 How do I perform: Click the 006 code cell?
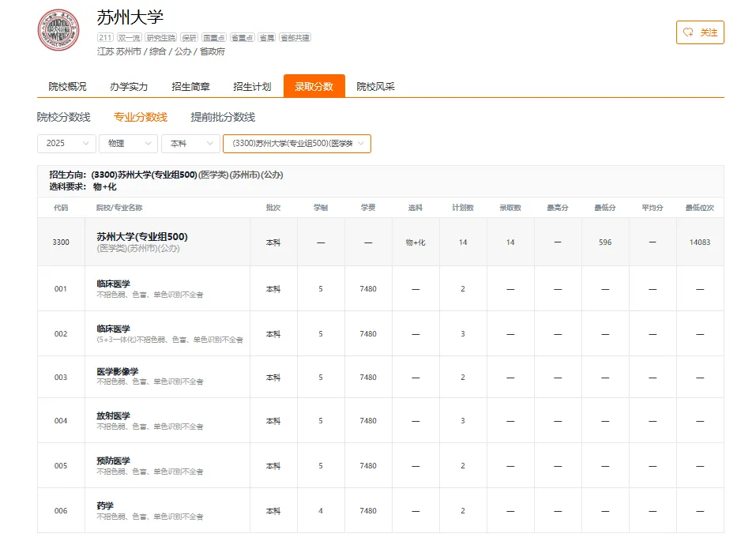(61, 511)
